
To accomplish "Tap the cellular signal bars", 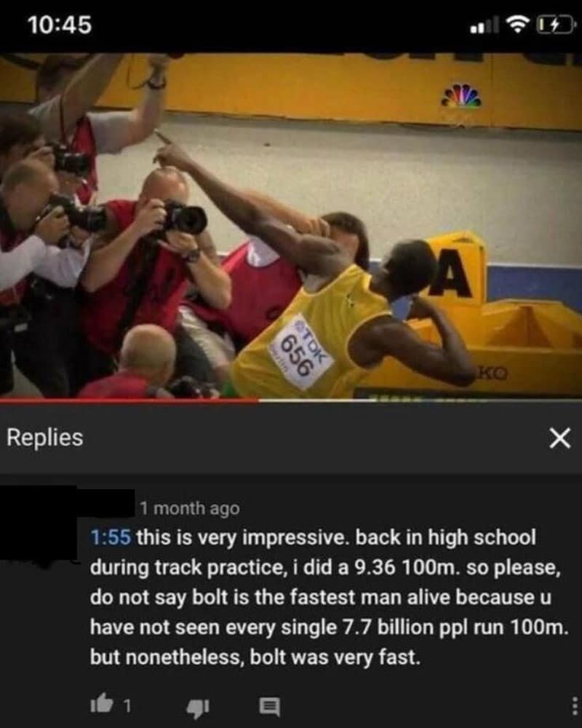I will [x=485, y=25].
